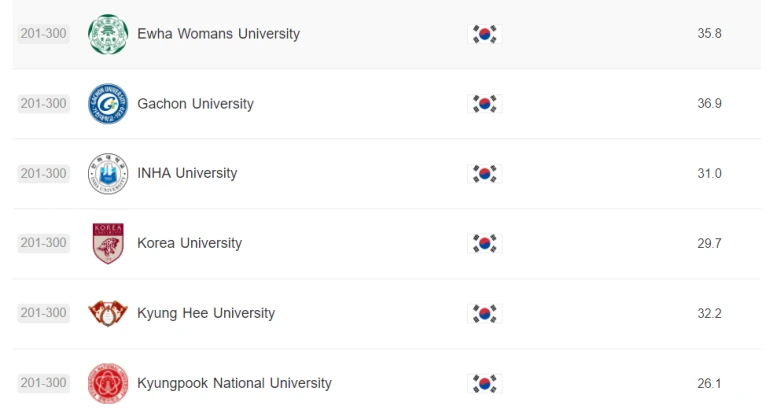The width and height of the screenshot is (773, 417).
Task: Click South Korea flag in Ewha row
Action: click(484, 34)
